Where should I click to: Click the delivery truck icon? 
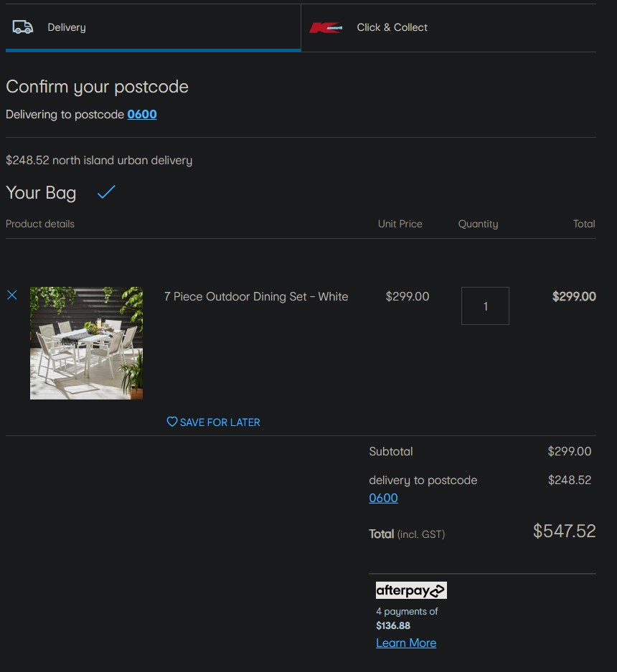[23, 27]
